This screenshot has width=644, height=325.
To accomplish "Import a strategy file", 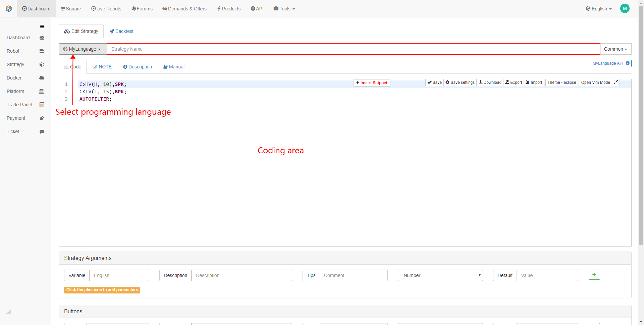I will 534,83.
